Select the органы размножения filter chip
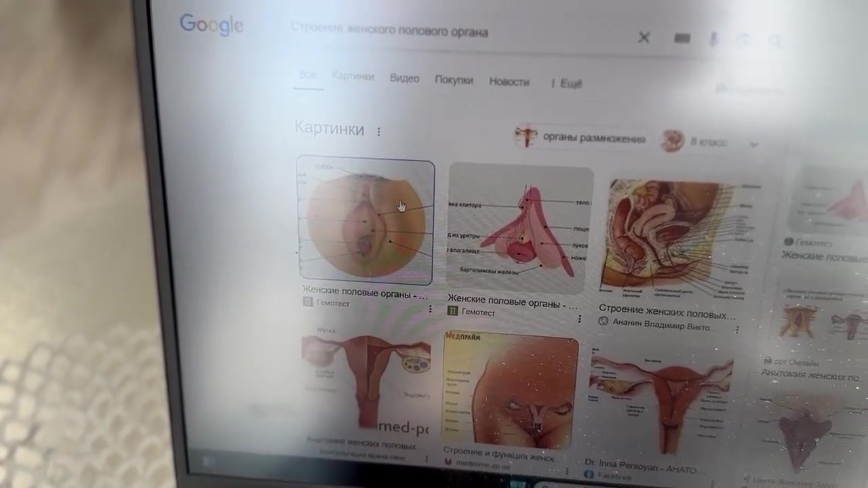Screen dimensions: 868x488 580,138
